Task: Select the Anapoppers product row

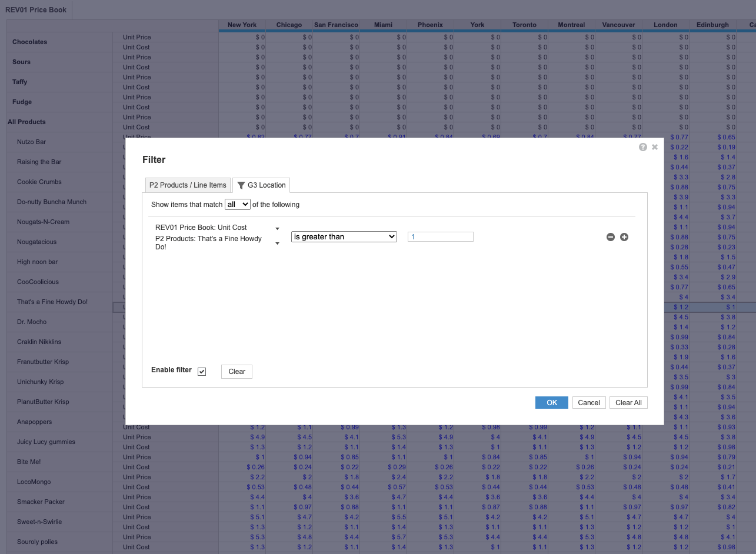Action: [34, 422]
